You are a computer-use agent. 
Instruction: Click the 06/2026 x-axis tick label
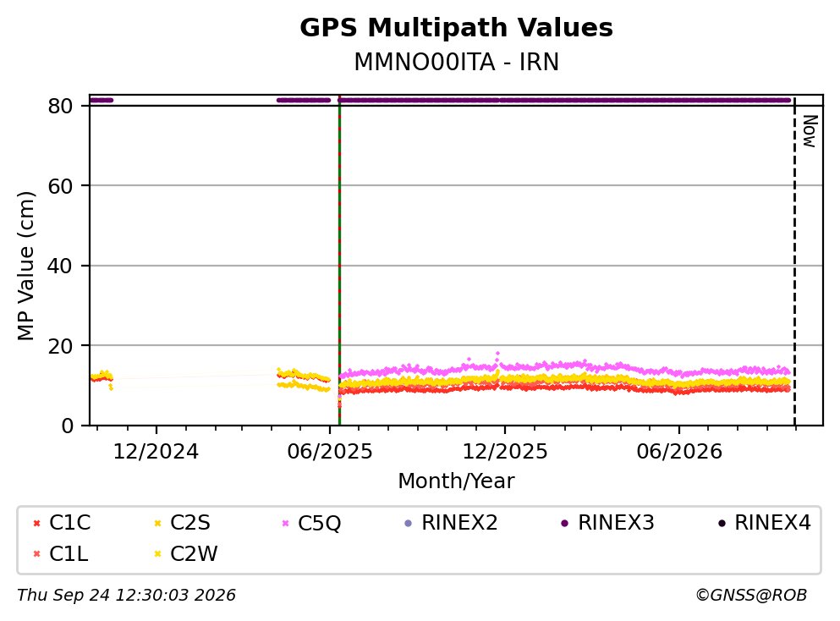coord(679,452)
